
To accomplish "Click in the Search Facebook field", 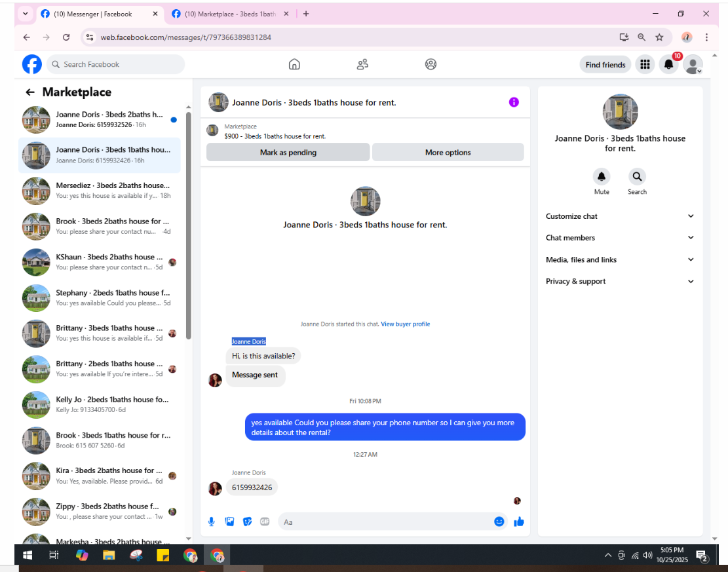I will pyautogui.click(x=115, y=64).
